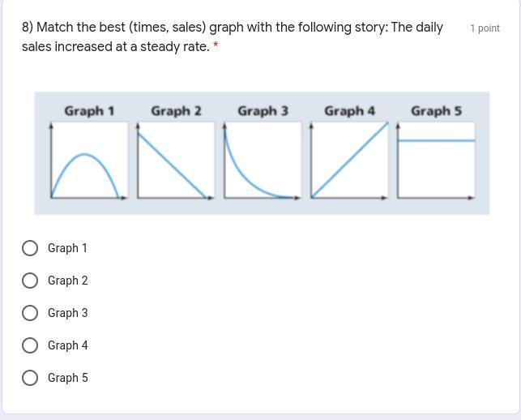The height and width of the screenshot is (420, 521).
Task: Click the 'Graph 5' answer option text label
Action: (68, 378)
